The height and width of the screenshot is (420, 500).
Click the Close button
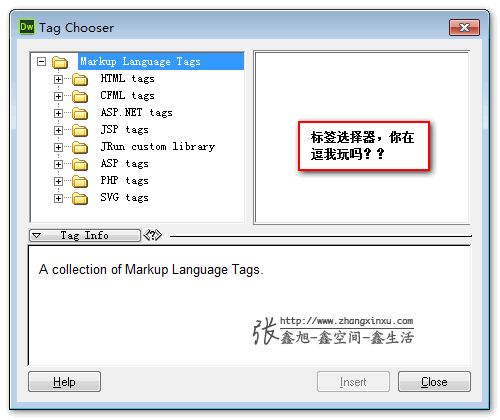[434, 382]
